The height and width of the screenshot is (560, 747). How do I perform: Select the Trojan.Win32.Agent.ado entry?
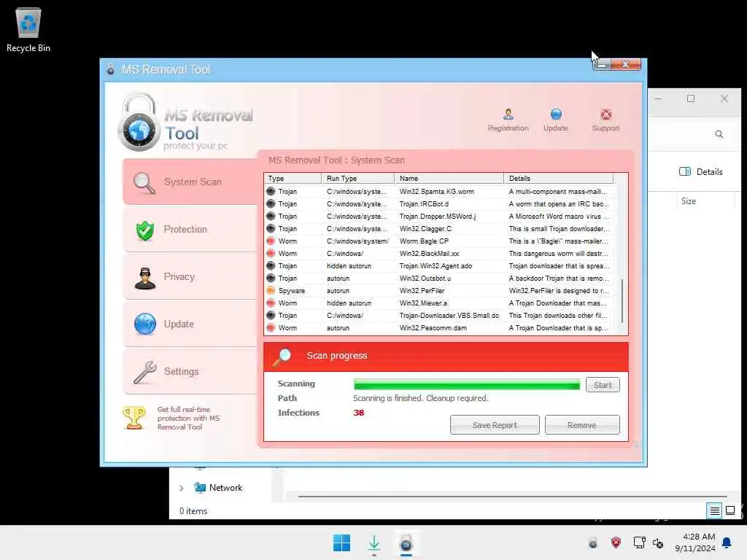point(439,265)
